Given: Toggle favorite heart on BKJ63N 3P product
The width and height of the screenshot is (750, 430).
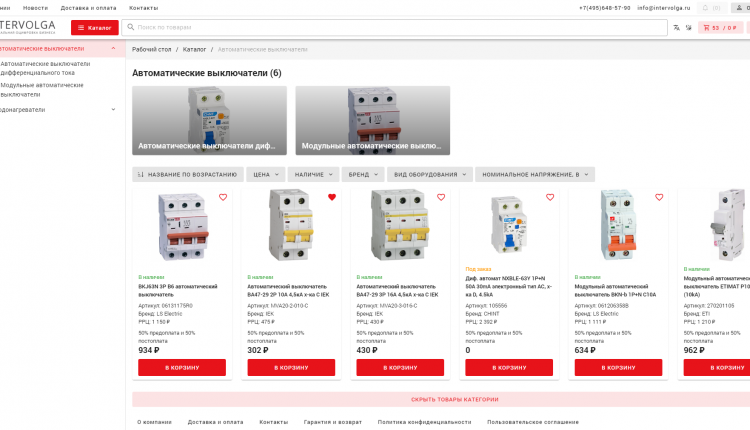Looking at the screenshot, I should 223,197.
